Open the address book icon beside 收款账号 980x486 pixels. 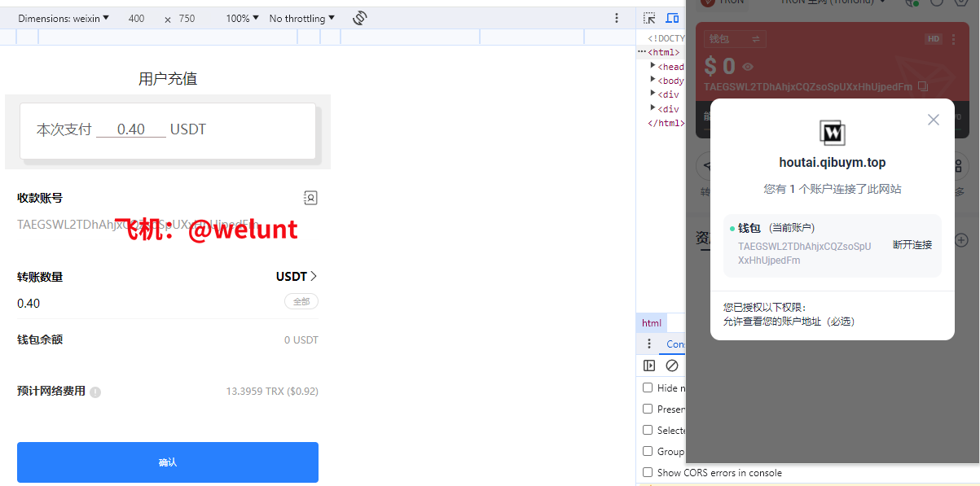tap(310, 198)
